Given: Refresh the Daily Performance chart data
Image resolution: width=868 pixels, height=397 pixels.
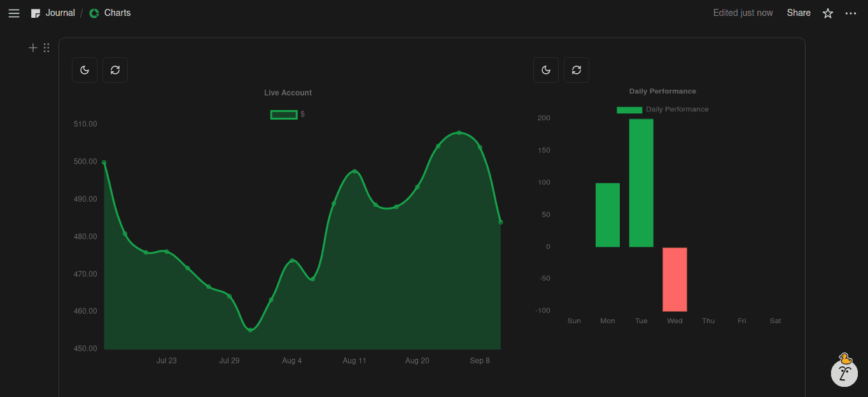Looking at the screenshot, I should [x=577, y=70].
